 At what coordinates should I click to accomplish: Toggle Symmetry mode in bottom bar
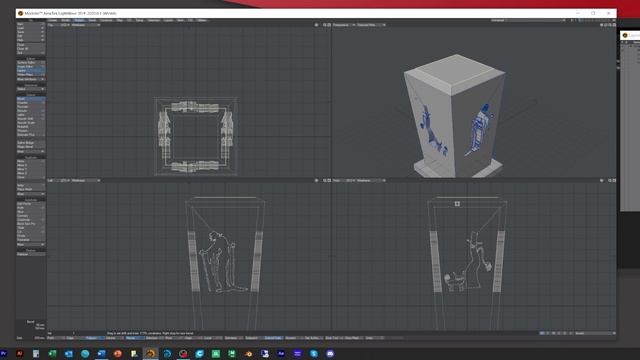(233, 338)
